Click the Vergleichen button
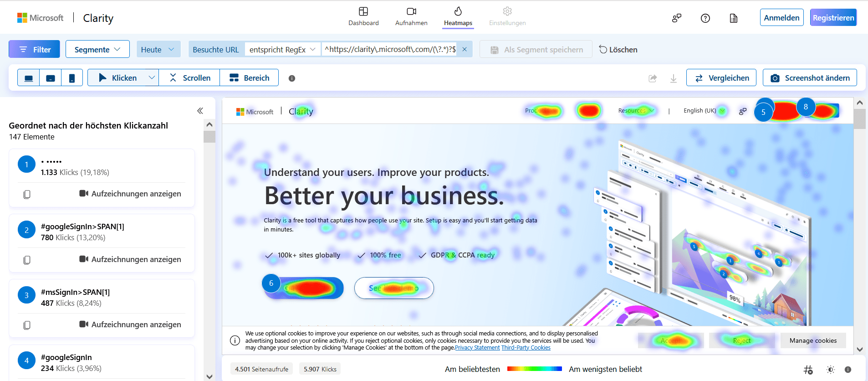 721,78
